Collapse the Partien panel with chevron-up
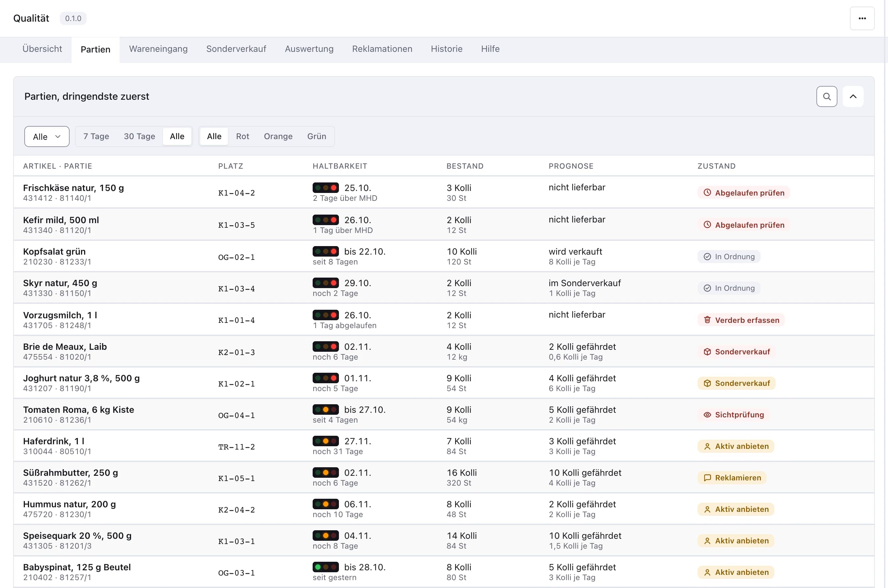This screenshot has height=588, width=888. 853,96
